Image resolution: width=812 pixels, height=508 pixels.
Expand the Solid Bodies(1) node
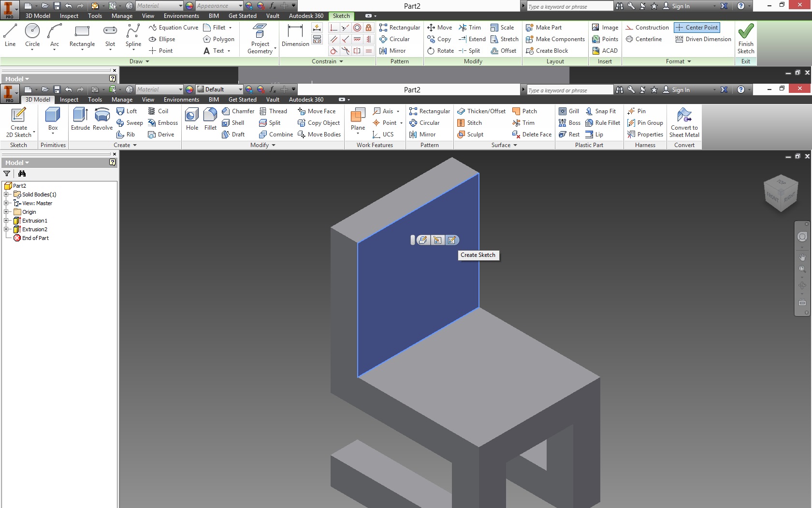pyautogui.click(x=6, y=194)
